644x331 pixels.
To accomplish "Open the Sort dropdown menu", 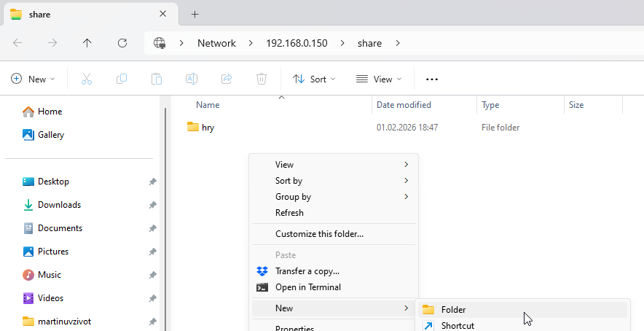I will coord(314,79).
